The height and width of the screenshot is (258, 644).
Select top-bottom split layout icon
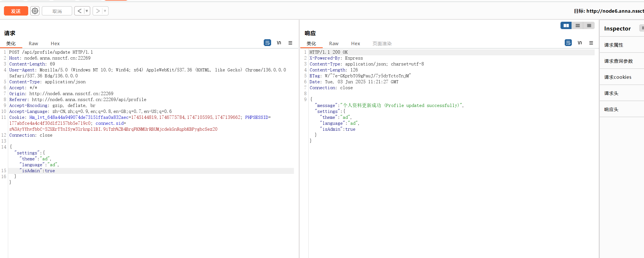click(578, 25)
